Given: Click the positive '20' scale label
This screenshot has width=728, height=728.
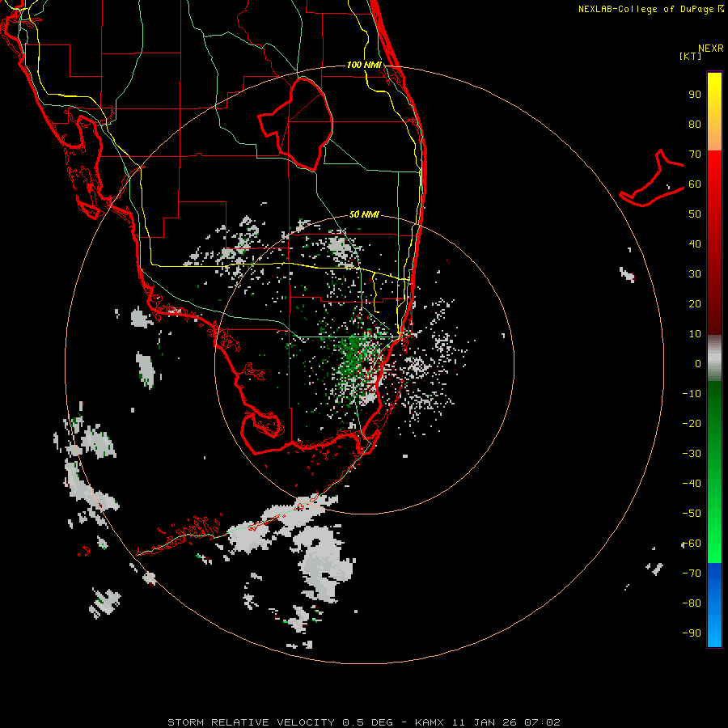Looking at the screenshot, I should [x=695, y=303].
